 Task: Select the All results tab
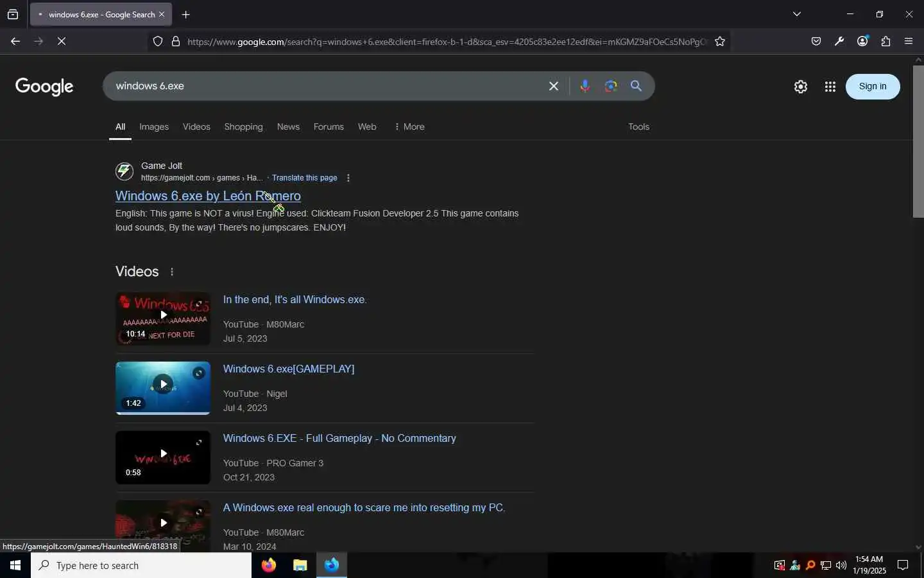click(120, 127)
